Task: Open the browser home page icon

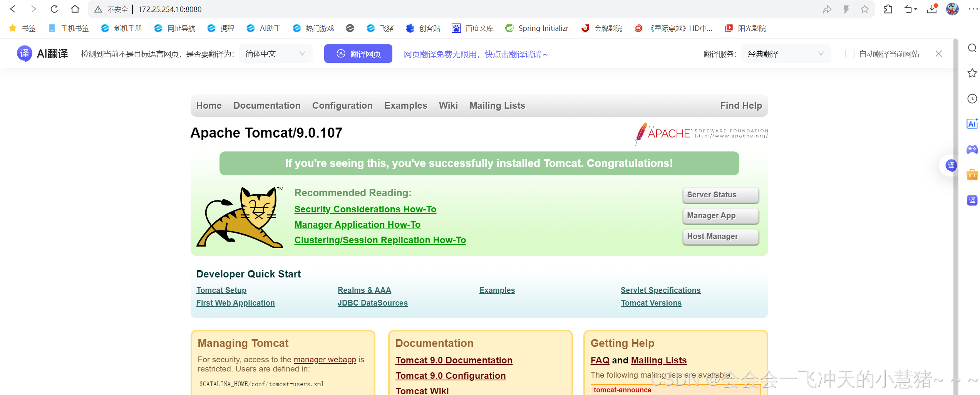Action: click(75, 9)
